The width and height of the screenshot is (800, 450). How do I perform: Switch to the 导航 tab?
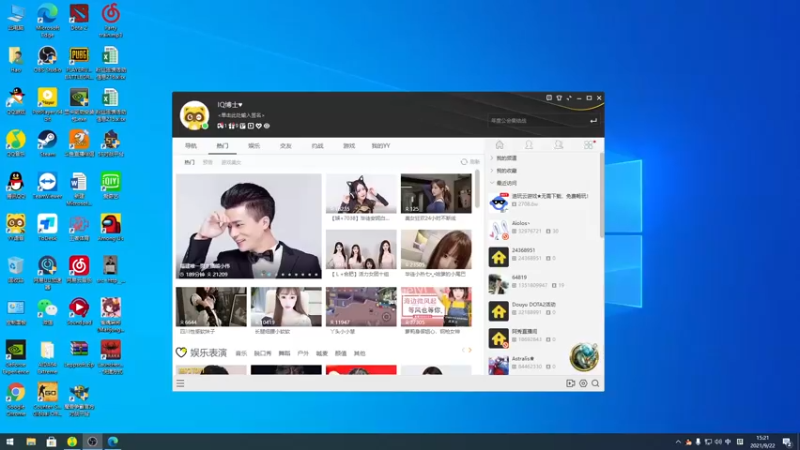191,146
